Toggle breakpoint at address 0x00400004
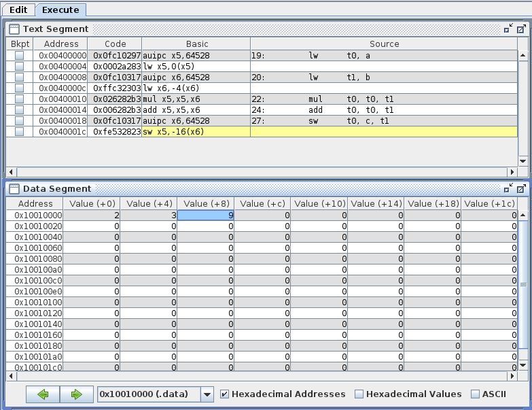The width and height of the screenshot is (532, 410). pyautogui.click(x=19, y=66)
